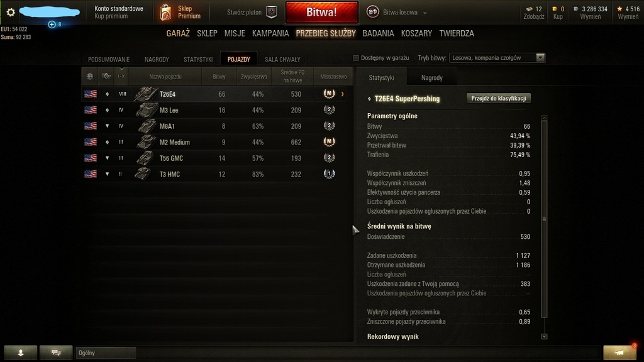Click the statistics panel vertical scrollbar
This screenshot has height=362, width=644.
click(x=544, y=219)
